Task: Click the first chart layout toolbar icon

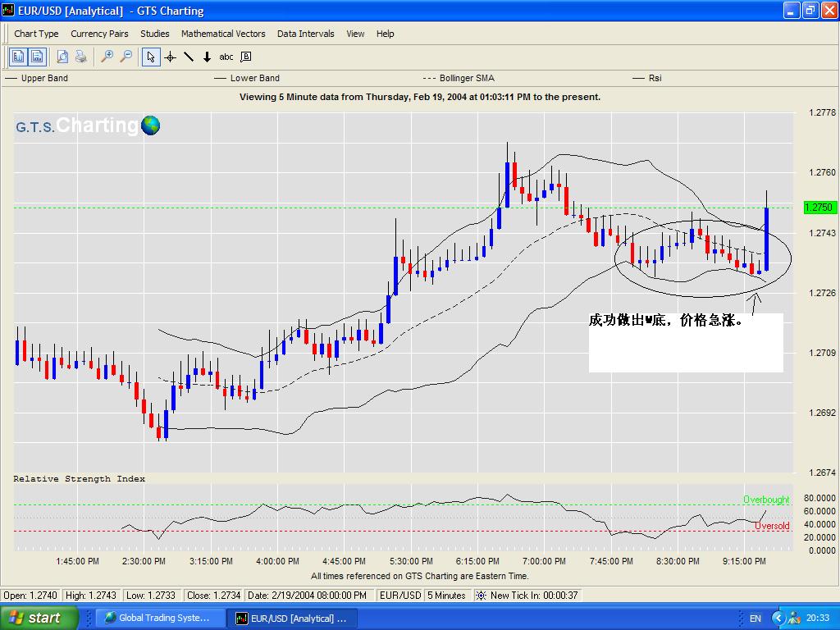Action: 18,57
